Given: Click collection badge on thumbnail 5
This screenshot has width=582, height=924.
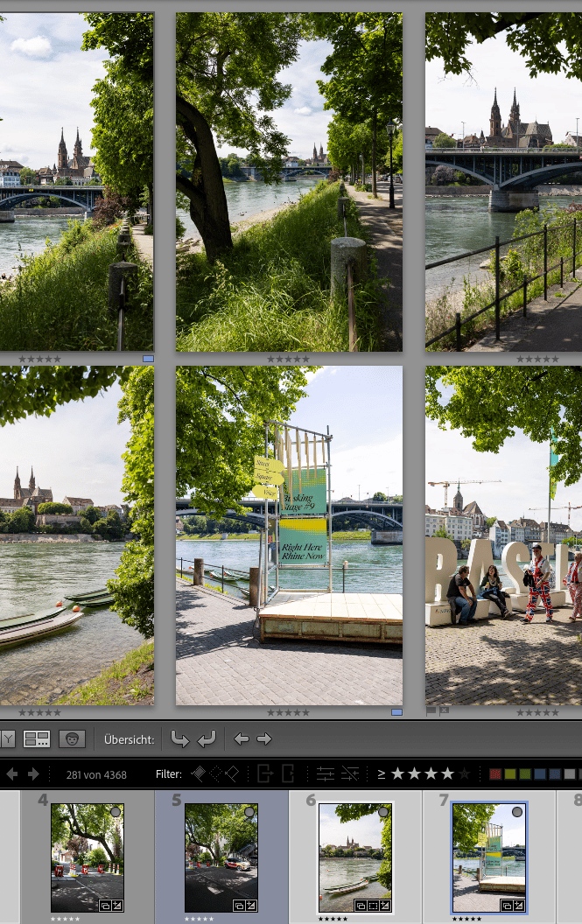Looking at the screenshot, I should (x=240, y=905).
